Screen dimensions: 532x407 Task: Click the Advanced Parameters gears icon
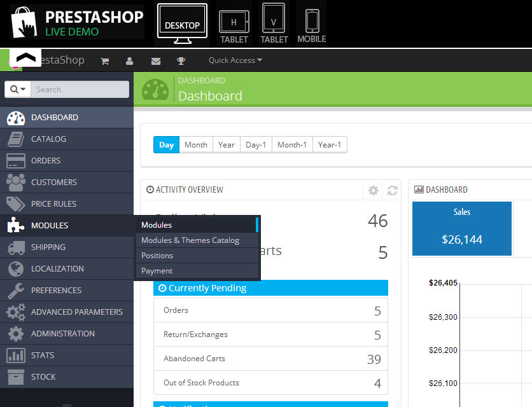(x=16, y=312)
